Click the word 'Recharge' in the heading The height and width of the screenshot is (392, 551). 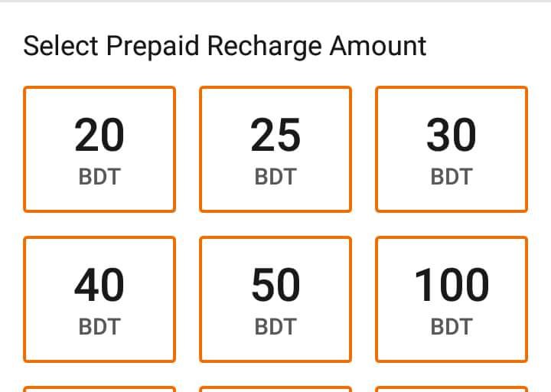pyautogui.click(x=265, y=46)
